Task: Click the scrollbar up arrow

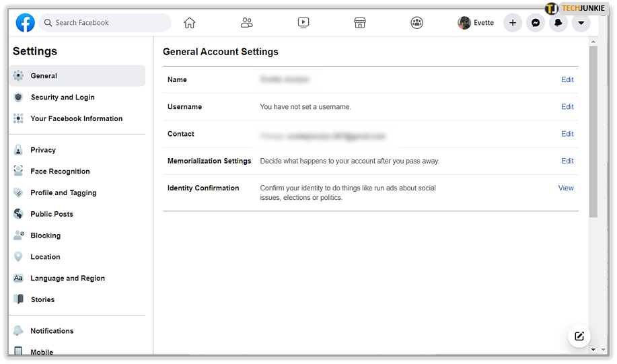Action: point(593,41)
